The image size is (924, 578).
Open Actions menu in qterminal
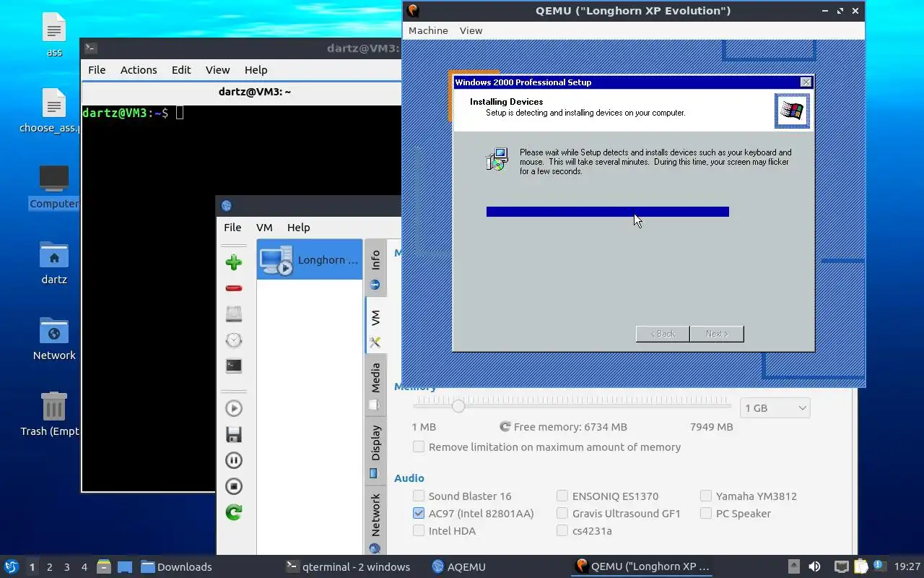coord(139,70)
